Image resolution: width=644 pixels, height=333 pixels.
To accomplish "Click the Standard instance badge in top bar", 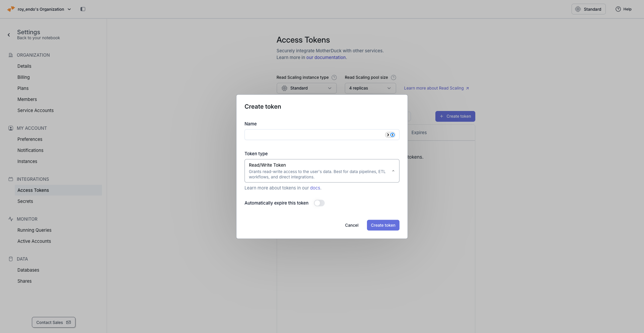I will tap(588, 9).
